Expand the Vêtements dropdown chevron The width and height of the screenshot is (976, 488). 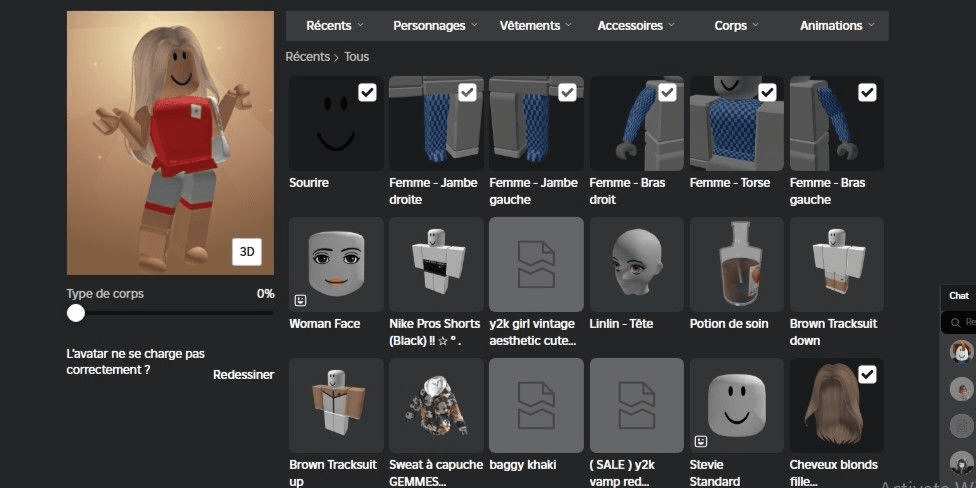tap(568, 26)
